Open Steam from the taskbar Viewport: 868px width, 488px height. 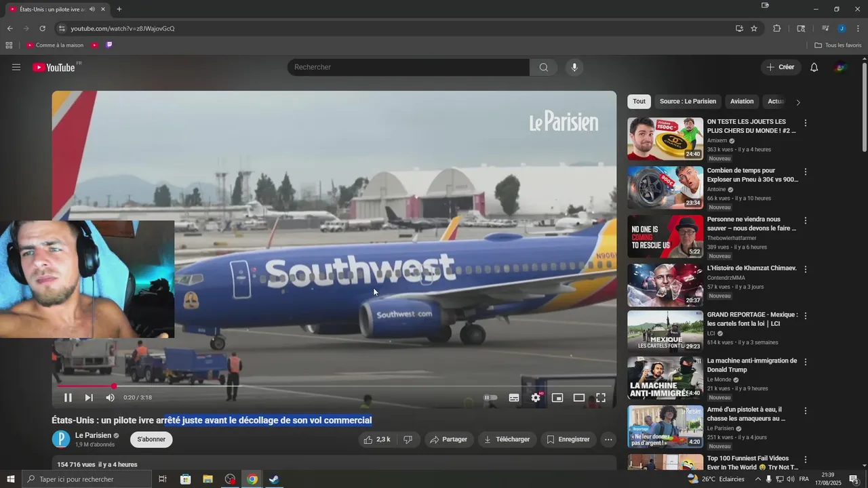(274, 479)
